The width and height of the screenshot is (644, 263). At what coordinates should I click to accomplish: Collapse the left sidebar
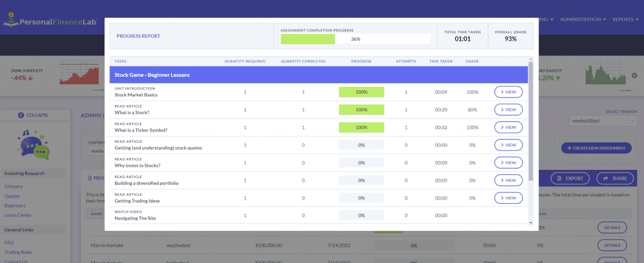click(x=34, y=115)
